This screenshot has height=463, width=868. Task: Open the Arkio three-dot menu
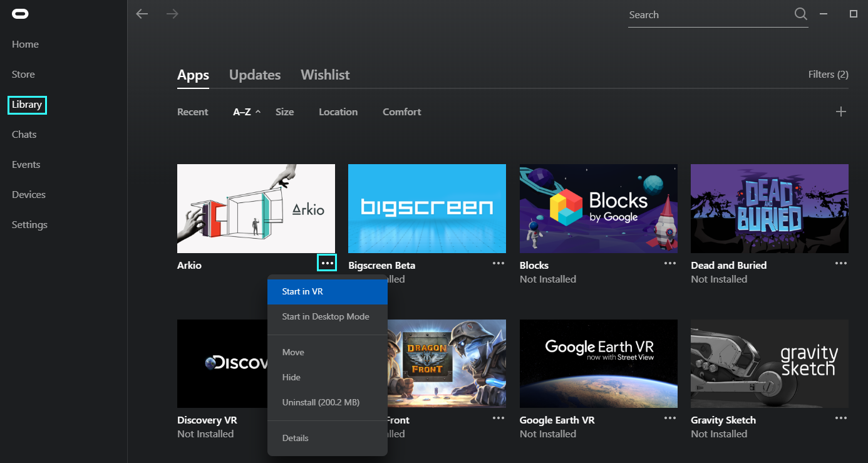tap(327, 263)
